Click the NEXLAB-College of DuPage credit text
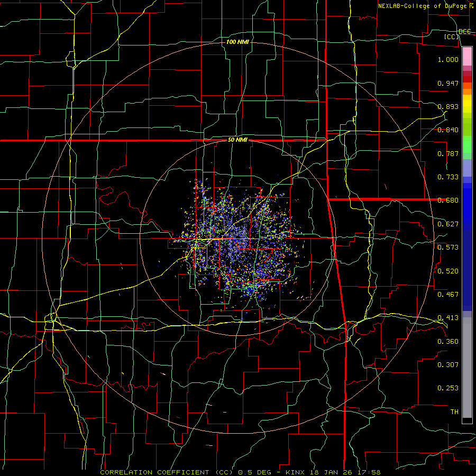The height and width of the screenshot is (476, 476). (423, 6)
